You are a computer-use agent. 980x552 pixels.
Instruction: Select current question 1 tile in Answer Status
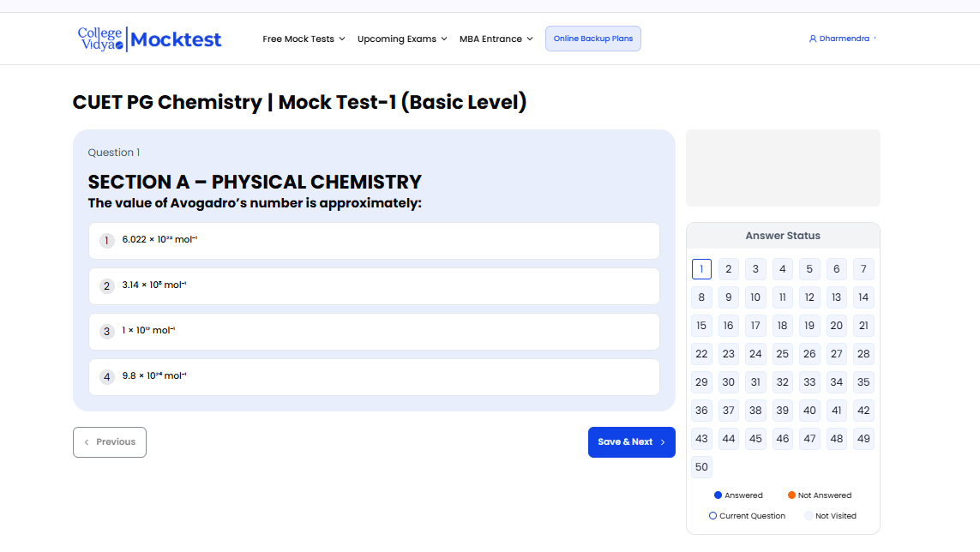point(701,269)
